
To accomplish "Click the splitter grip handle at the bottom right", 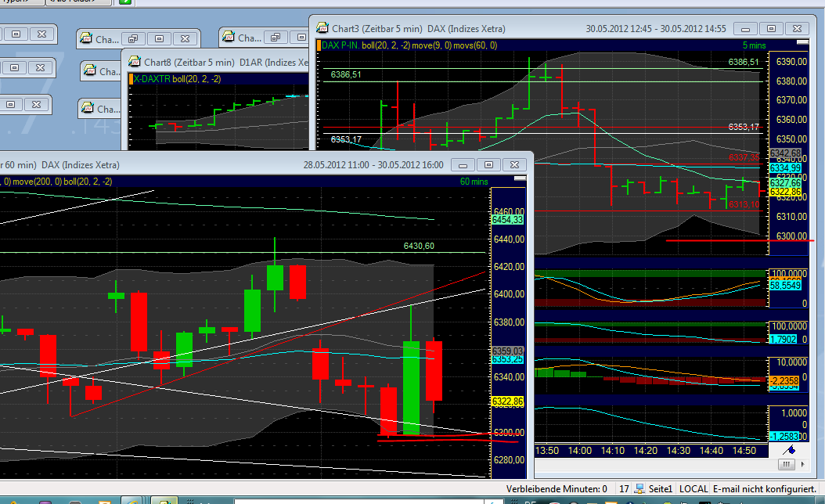I will pos(785,464).
